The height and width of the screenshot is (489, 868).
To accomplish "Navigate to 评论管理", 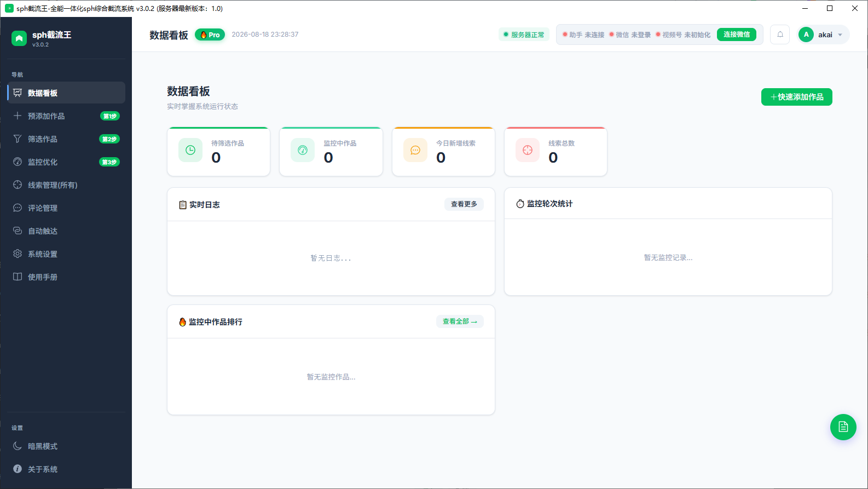I will (66, 208).
